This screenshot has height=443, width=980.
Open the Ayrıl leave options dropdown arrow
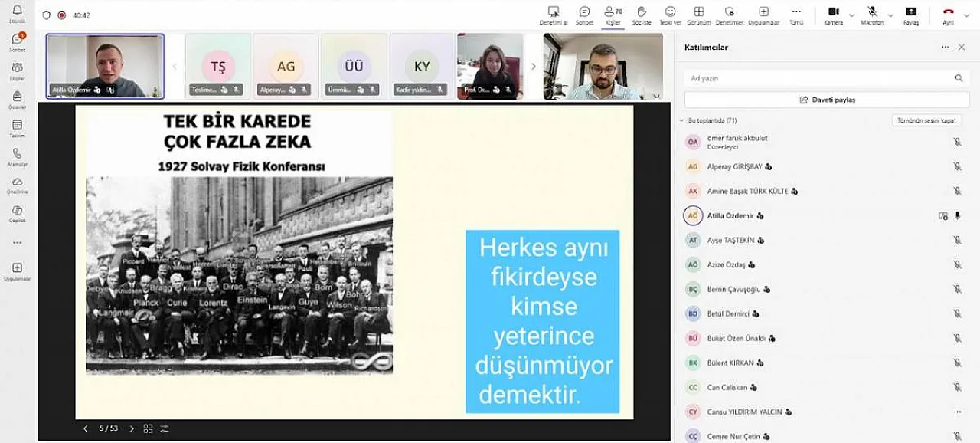pos(968,15)
